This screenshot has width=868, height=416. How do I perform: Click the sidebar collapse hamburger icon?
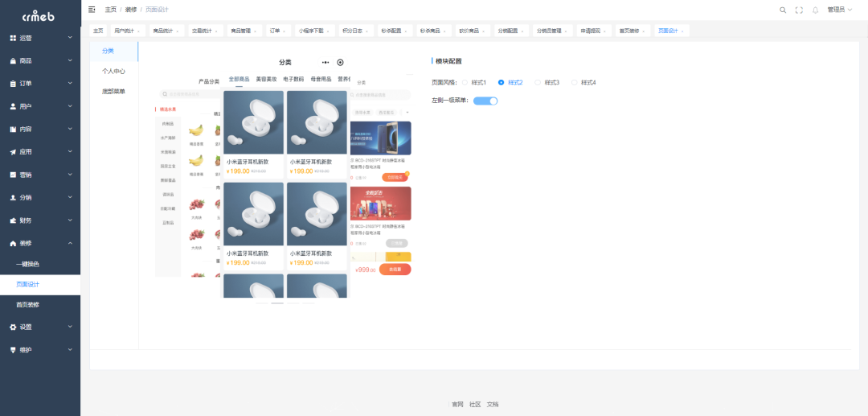click(x=92, y=10)
